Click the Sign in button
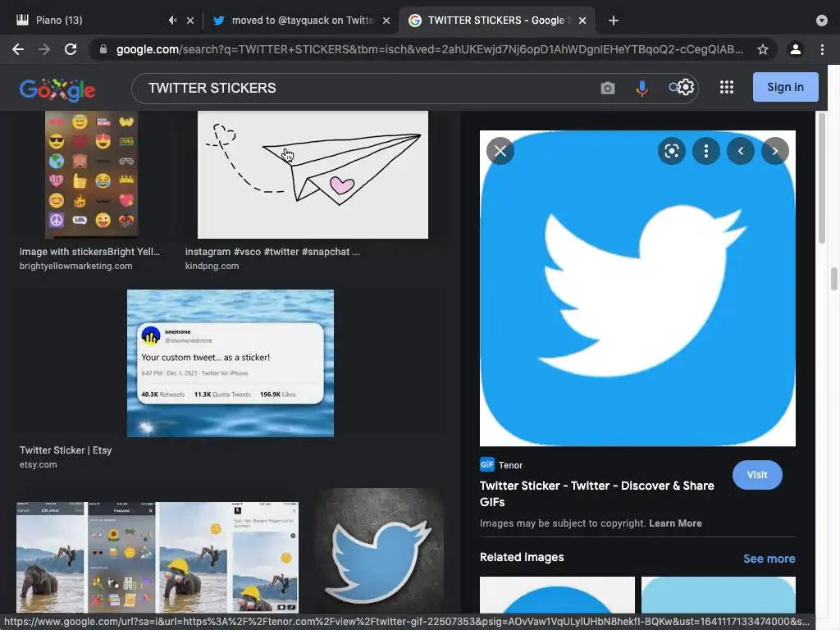 pyautogui.click(x=785, y=87)
